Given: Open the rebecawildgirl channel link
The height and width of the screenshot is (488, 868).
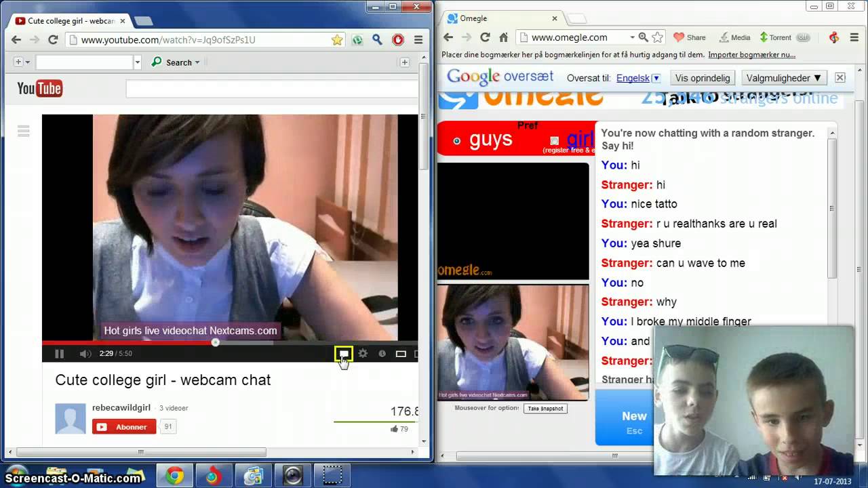Looking at the screenshot, I should 121,407.
